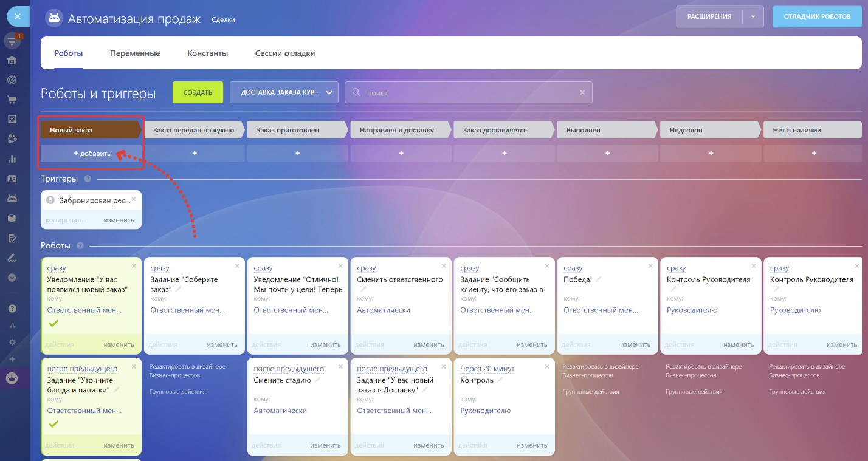The image size is (868, 461).
Task: Open the Отладчик роботов button
Action: (816, 17)
